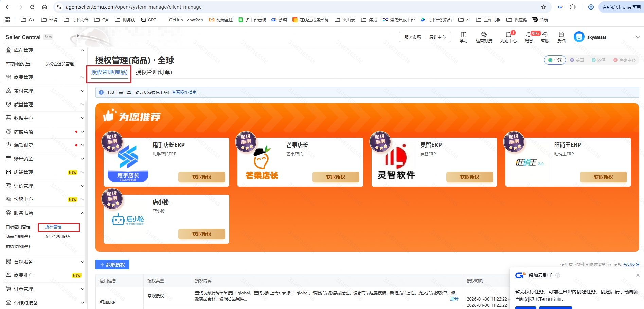Go back in the browser
Image resolution: width=644 pixels, height=309 pixels.
8,7
